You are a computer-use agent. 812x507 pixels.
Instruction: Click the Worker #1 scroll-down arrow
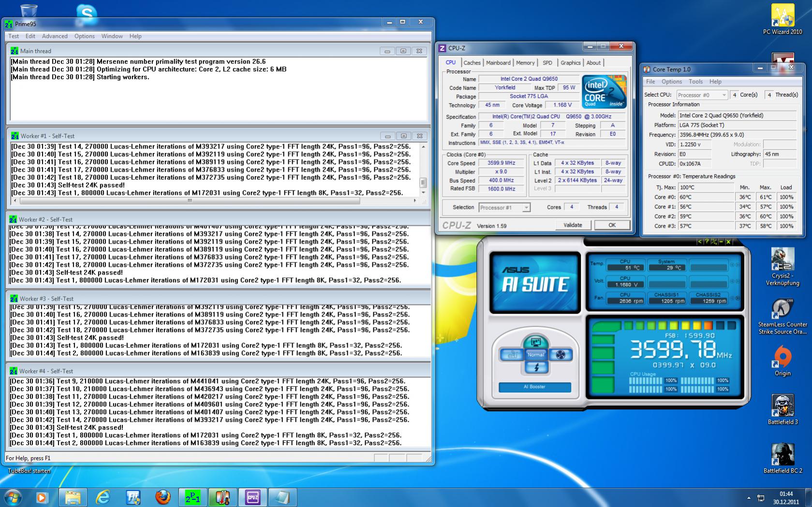tap(424, 192)
